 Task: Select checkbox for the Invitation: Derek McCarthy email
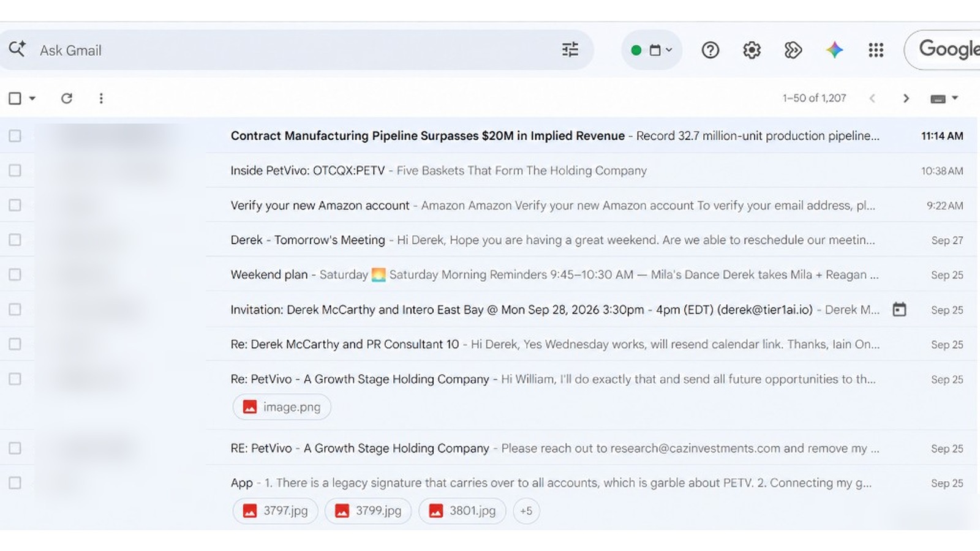(x=15, y=309)
